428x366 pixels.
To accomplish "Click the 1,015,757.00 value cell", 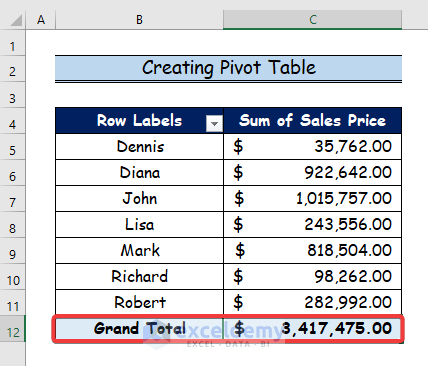I will click(313, 199).
